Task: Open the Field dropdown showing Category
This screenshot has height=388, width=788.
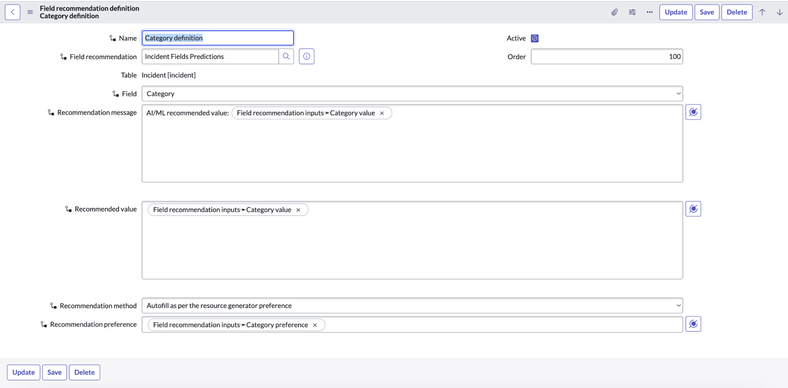Action: 412,93
